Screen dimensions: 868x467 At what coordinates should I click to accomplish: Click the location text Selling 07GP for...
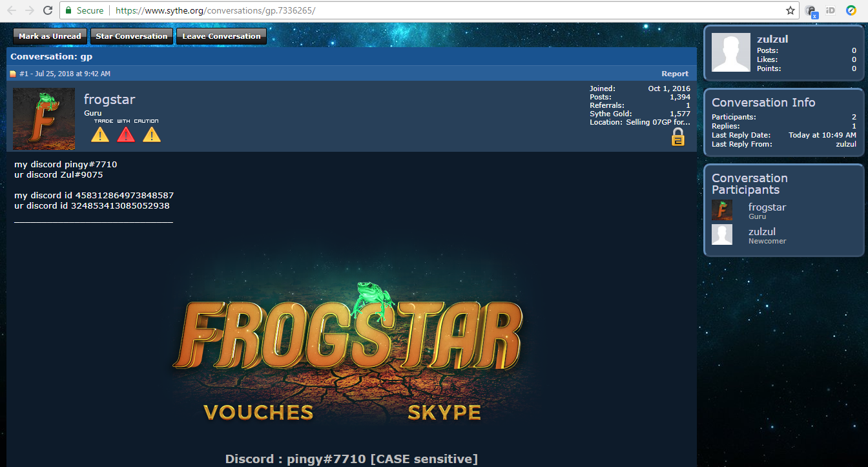coord(658,122)
